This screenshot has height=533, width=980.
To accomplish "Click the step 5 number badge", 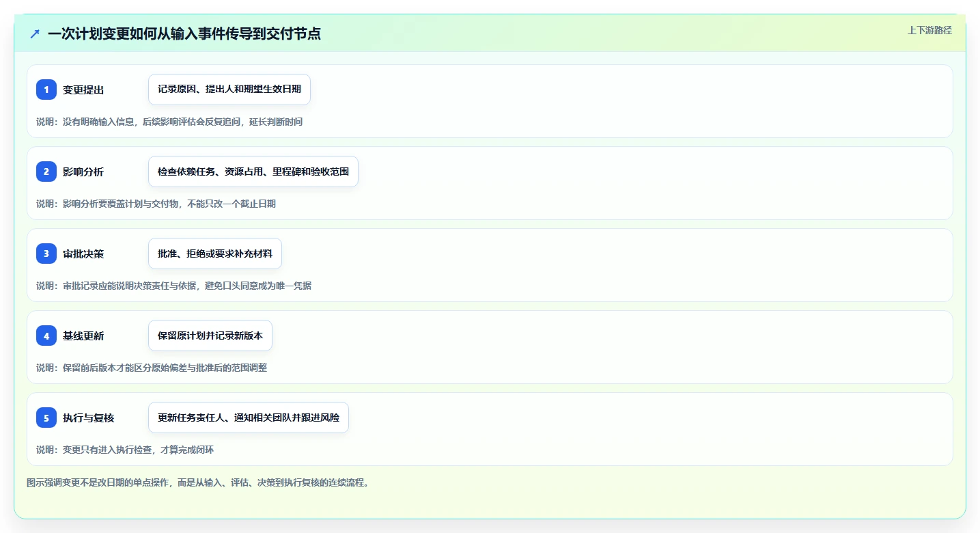I will click(x=46, y=418).
